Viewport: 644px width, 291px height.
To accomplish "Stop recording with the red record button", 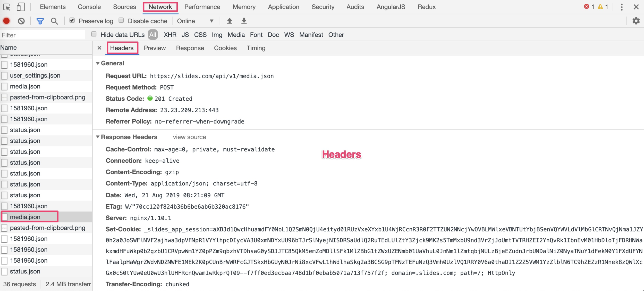I will click(x=6, y=21).
